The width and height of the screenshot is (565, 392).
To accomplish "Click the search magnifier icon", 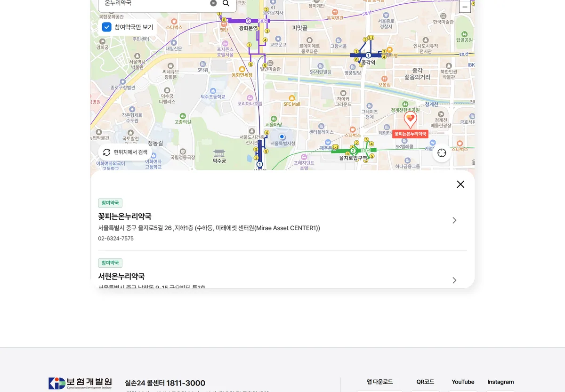I will tap(226, 3).
